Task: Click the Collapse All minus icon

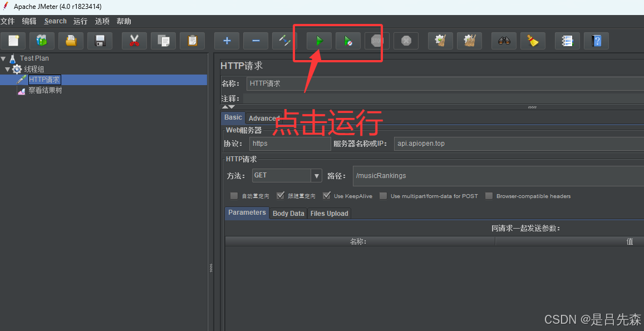Action: coord(255,41)
